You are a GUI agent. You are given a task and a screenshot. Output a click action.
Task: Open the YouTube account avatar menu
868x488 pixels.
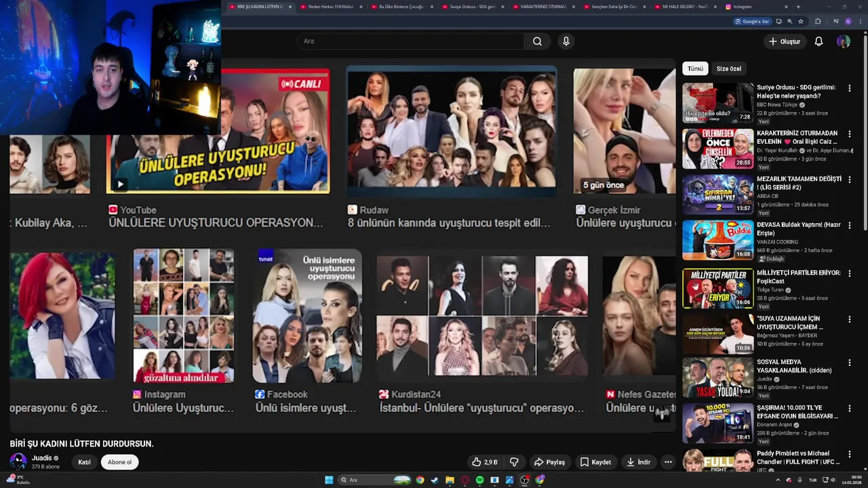click(844, 41)
